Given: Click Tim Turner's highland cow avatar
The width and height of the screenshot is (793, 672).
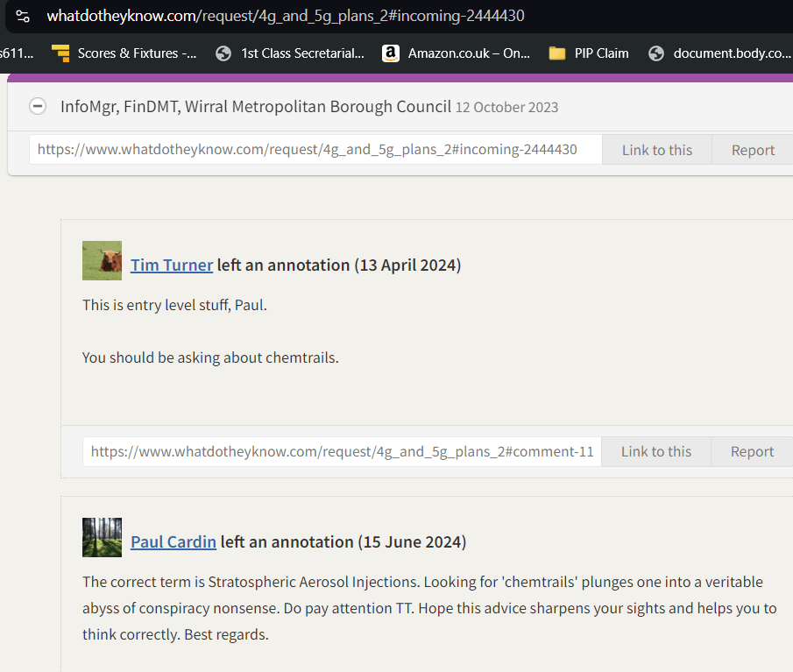Looking at the screenshot, I should coord(102,261).
